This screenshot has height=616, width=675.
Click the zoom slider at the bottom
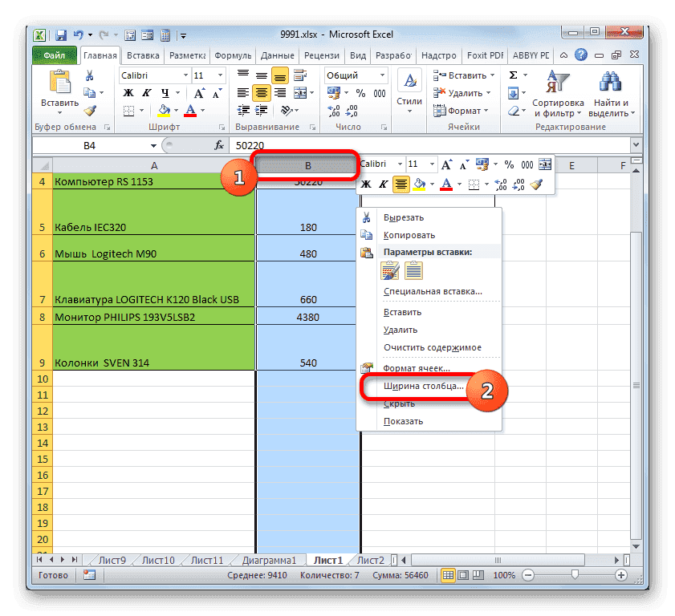tap(575, 575)
